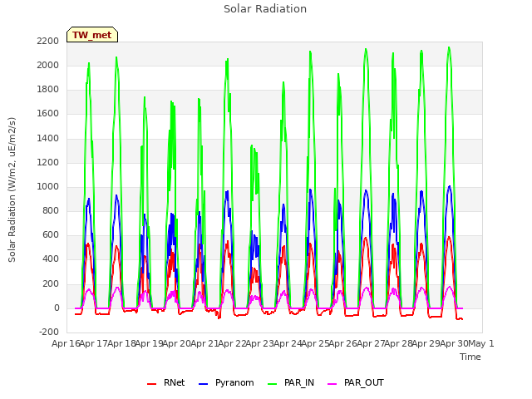532x399 pixels.
Task: Click the red RNet peak on Apr 27
Action: pos(366,238)
